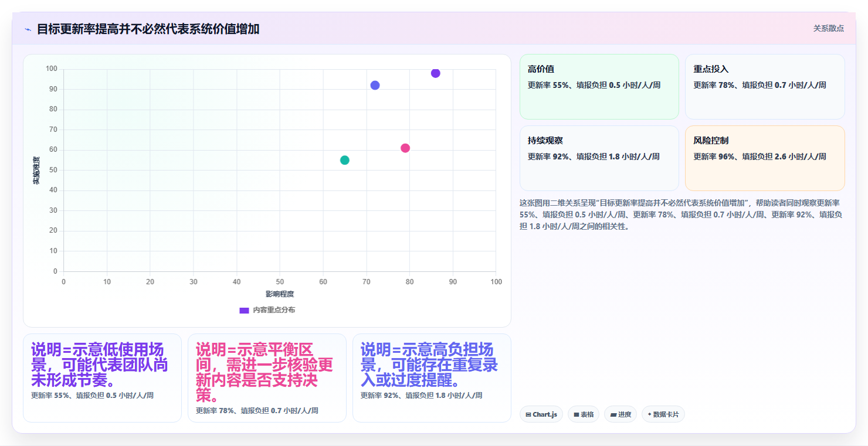Viewport: 868px width, 446px height.
Task: Open the 重点投入 card
Action: (x=765, y=87)
